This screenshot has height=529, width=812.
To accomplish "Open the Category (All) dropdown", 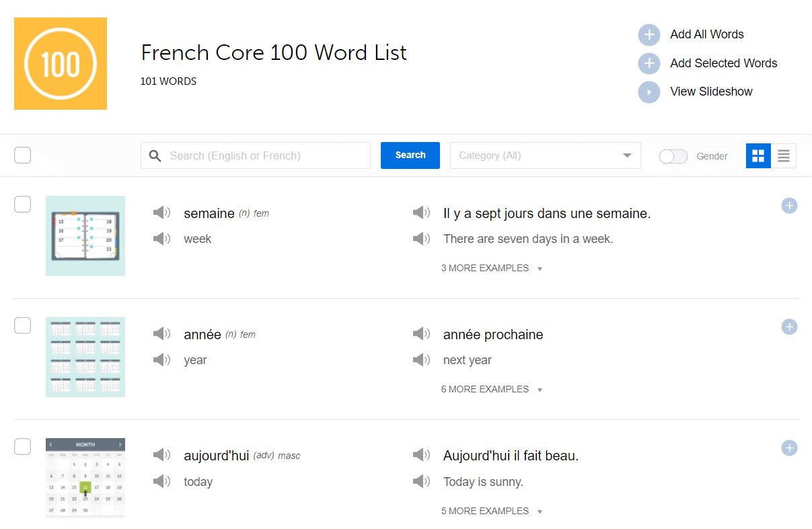I will (x=545, y=155).
